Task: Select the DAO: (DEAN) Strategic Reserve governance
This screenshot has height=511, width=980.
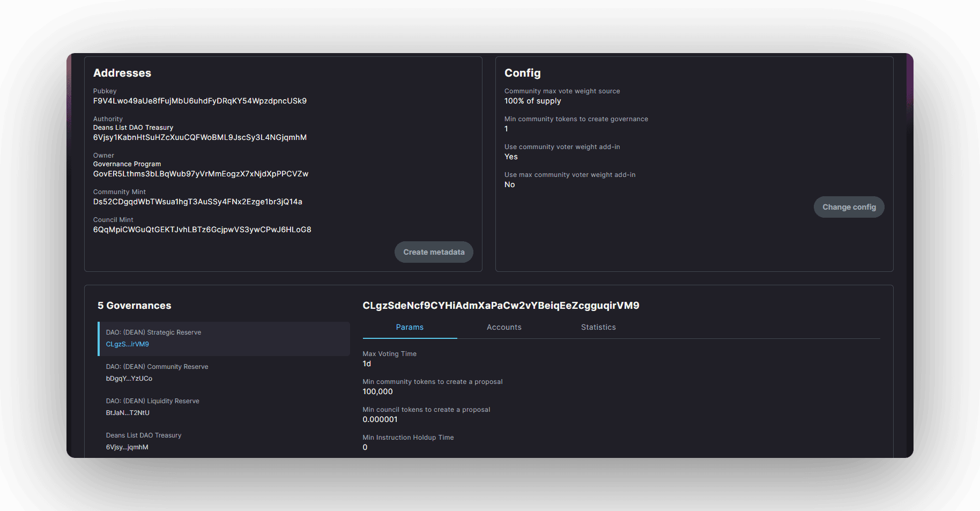Action: [x=224, y=338]
